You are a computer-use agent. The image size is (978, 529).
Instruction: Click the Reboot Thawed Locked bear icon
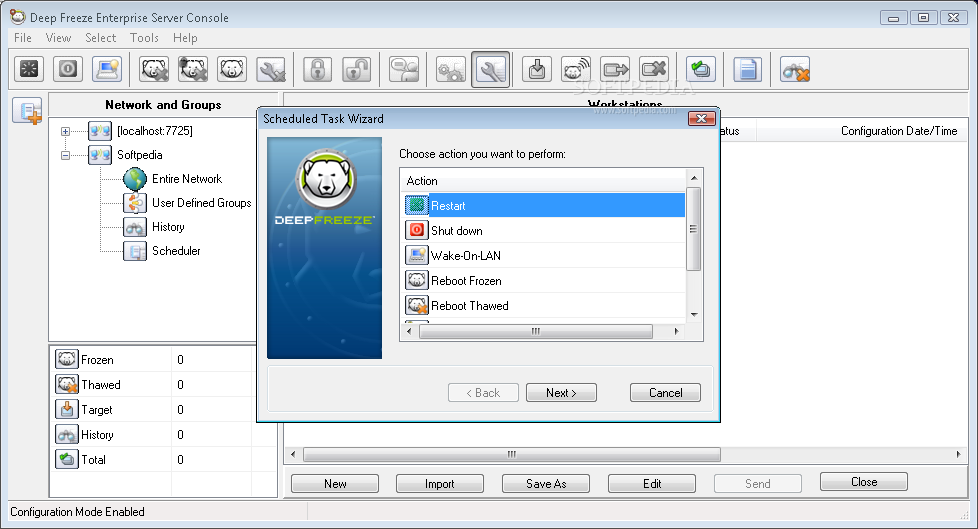pos(193,69)
